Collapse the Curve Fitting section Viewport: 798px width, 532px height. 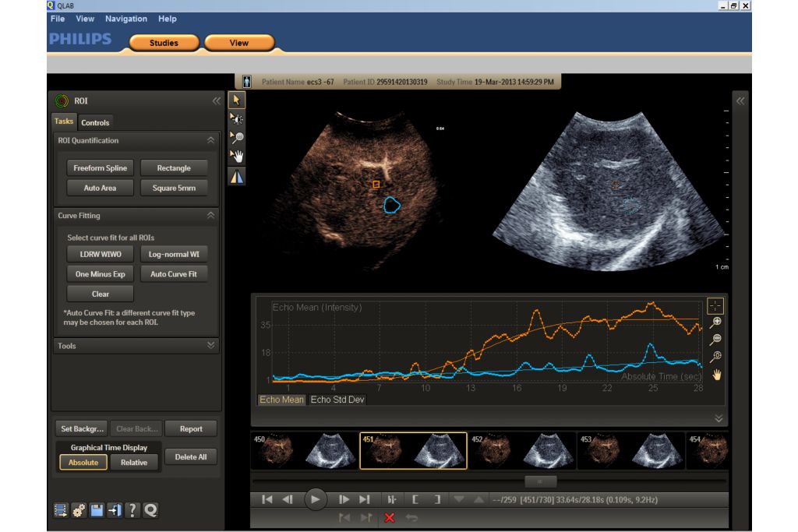(x=210, y=216)
